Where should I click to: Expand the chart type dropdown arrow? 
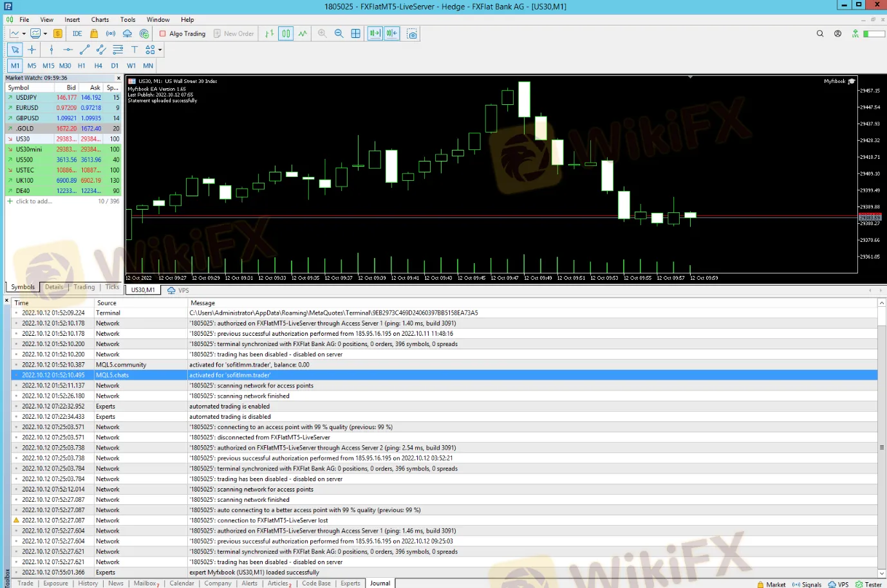point(24,33)
